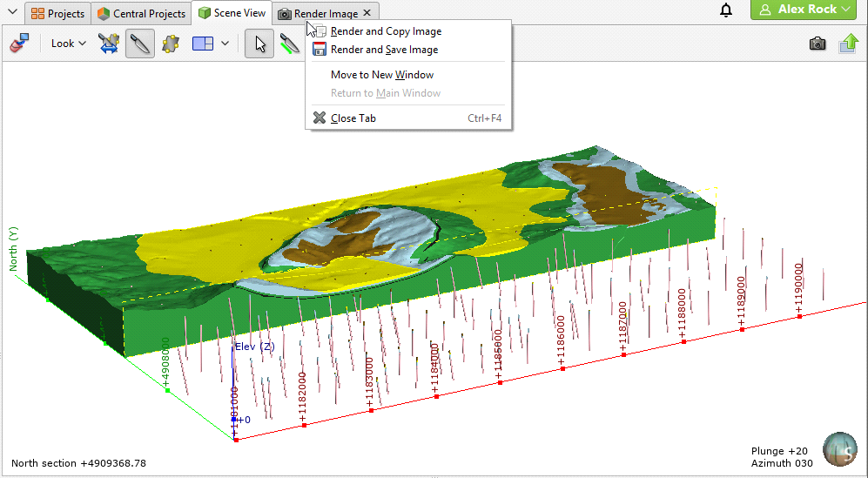The image size is (868, 478).
Task: Click the knife tool with green line
Action: pos(290,43)
